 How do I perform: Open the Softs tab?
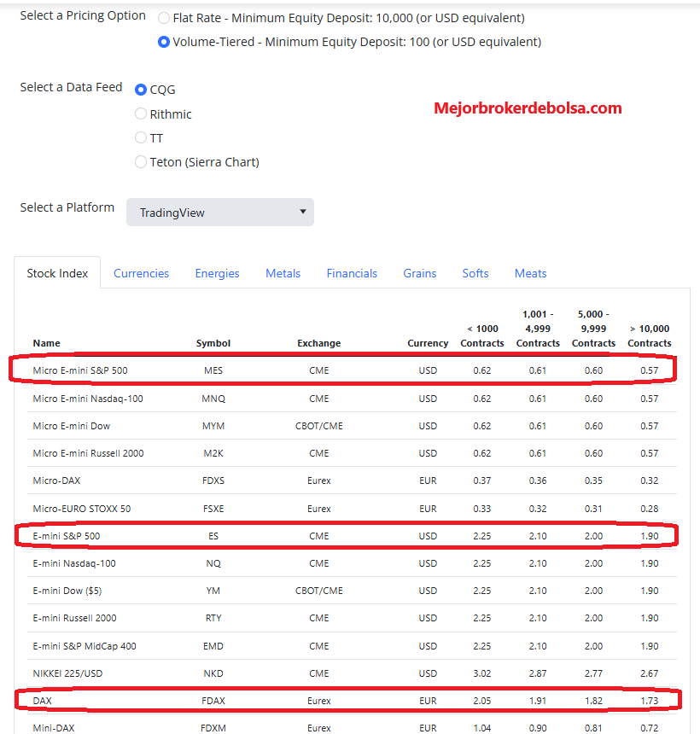475,273
